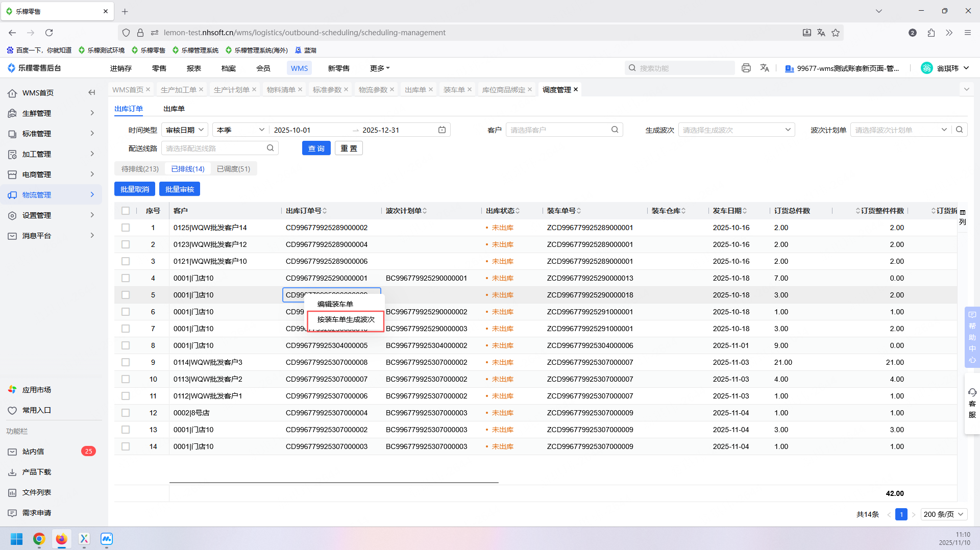The width and height of the screenshot is (980, 550).
Task: Click the 客服 headset icon
Action: point(972,393)
